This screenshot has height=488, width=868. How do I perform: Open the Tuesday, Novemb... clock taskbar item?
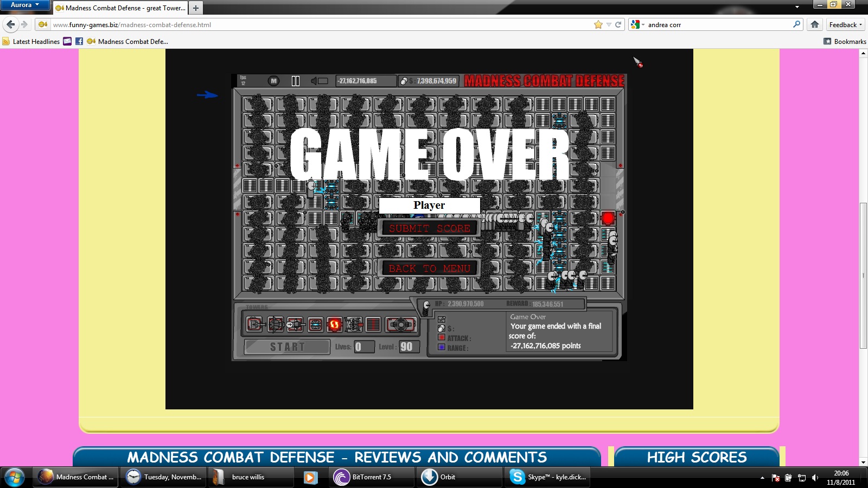coord(164,477)
